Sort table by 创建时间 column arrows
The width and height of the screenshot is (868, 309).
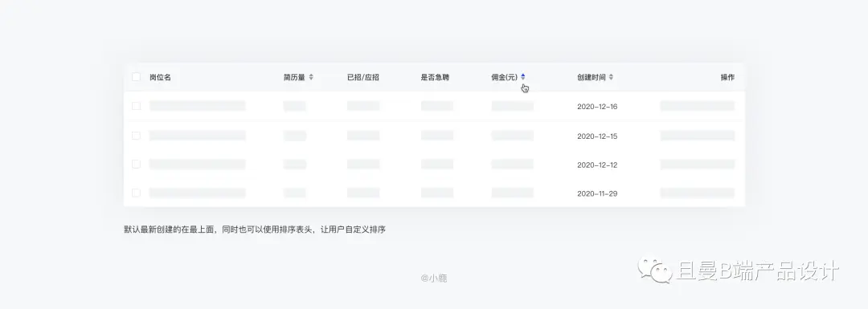[611, 77]
